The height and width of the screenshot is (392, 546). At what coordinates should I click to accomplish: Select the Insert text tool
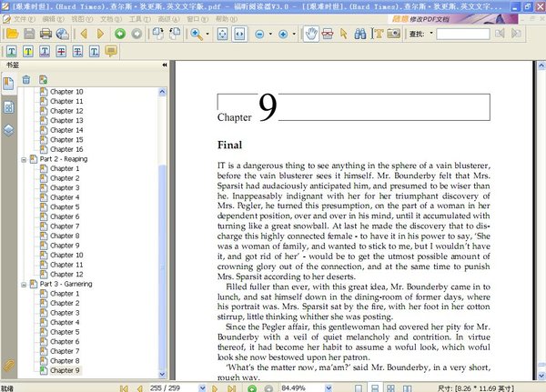(95, 52)
